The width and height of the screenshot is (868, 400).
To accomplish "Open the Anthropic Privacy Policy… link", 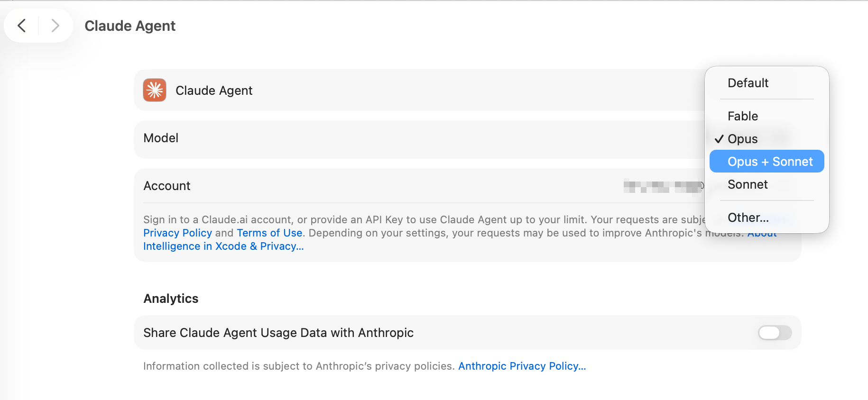I will (x=522, y=366).
